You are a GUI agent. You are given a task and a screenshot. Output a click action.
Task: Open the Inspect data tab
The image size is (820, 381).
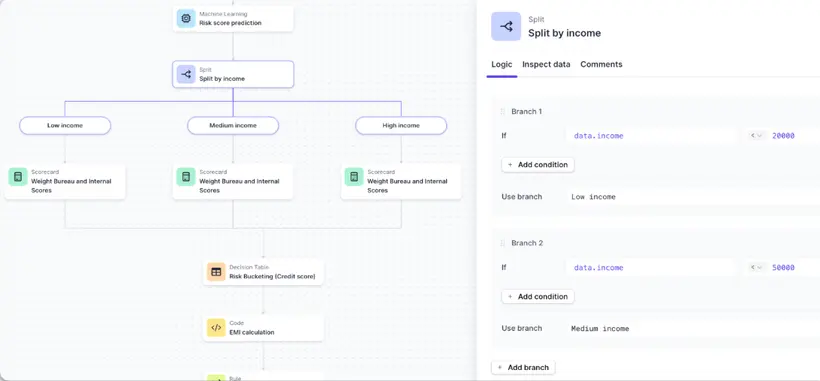[546, 64]
